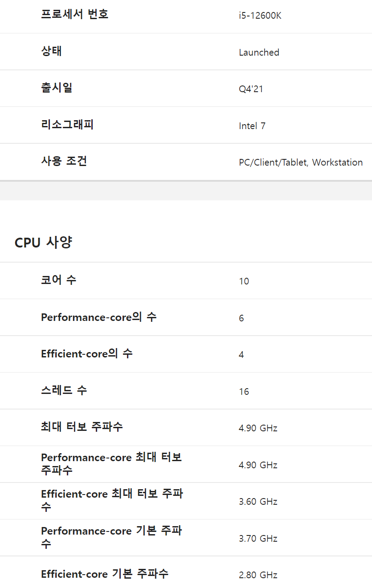Image resolution: width=372 pixels, height=588 pixels.
Task: Select the Efficient-core count value 4
Action: [x=241, y=355]
